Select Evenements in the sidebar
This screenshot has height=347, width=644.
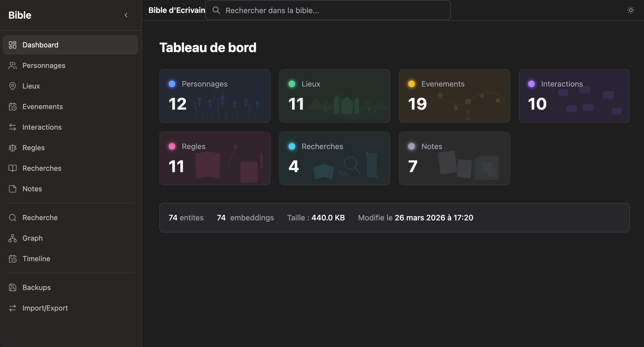point(70,107)
